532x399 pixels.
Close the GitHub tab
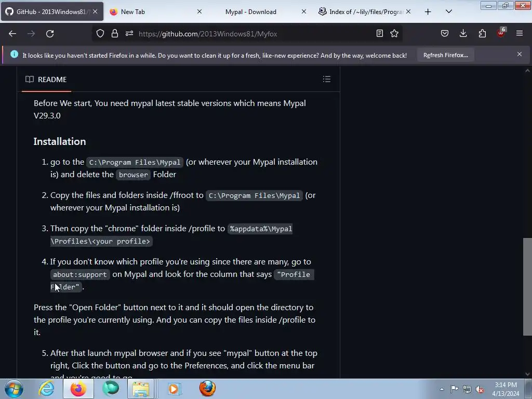click(96, 11)
